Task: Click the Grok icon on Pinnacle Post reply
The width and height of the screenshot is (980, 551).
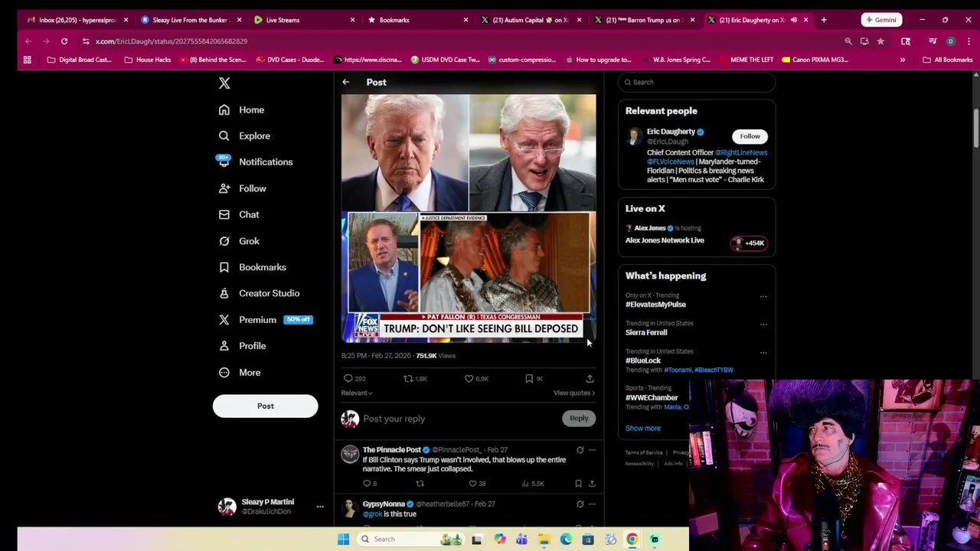Action: click(x=580, y=450)
